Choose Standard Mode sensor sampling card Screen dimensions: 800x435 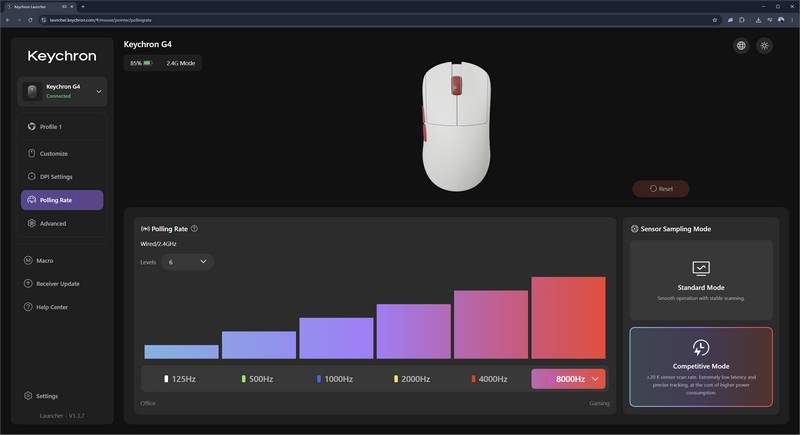click(701, 280)
